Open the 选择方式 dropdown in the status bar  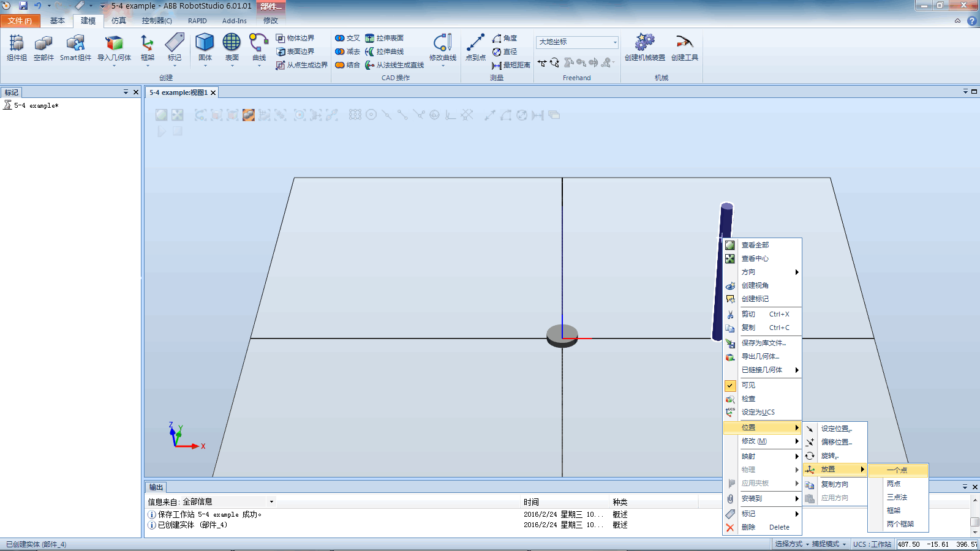[791, 544]
